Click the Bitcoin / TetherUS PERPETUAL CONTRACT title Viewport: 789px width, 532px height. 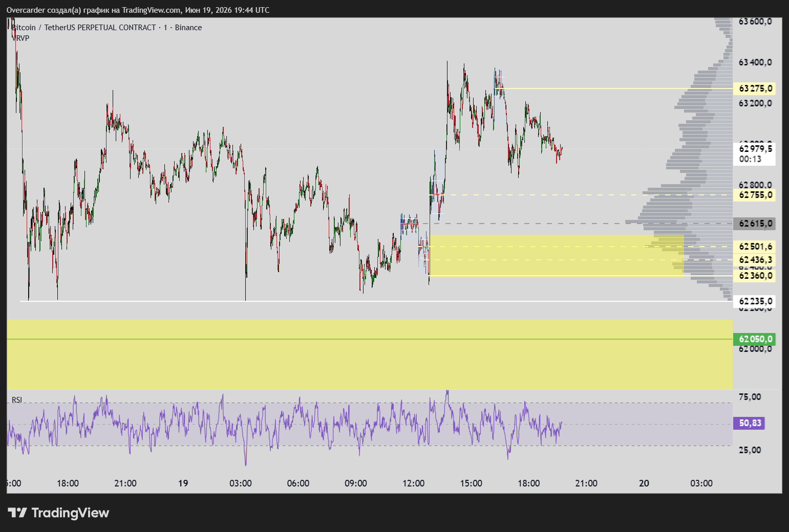click(x=106, y=28)
